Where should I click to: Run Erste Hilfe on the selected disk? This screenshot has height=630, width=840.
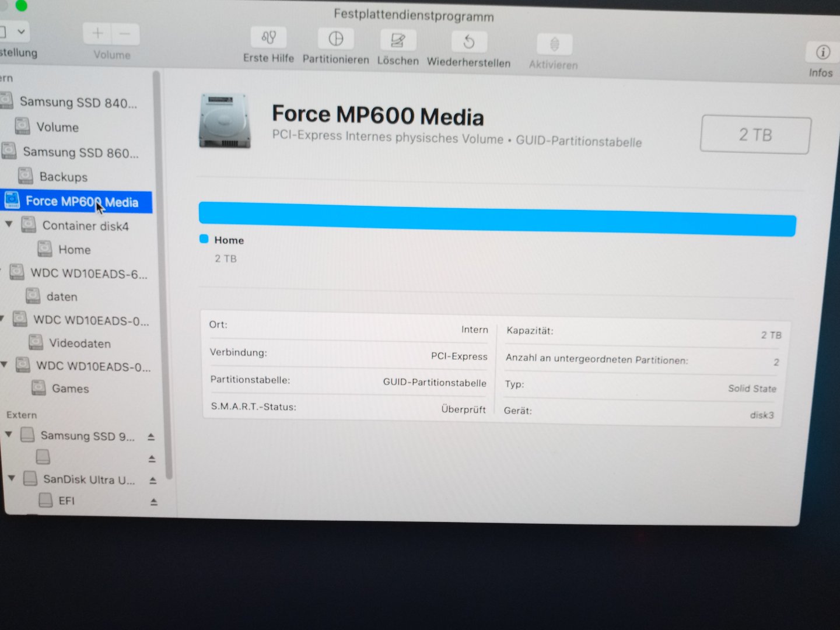(268, 38)
